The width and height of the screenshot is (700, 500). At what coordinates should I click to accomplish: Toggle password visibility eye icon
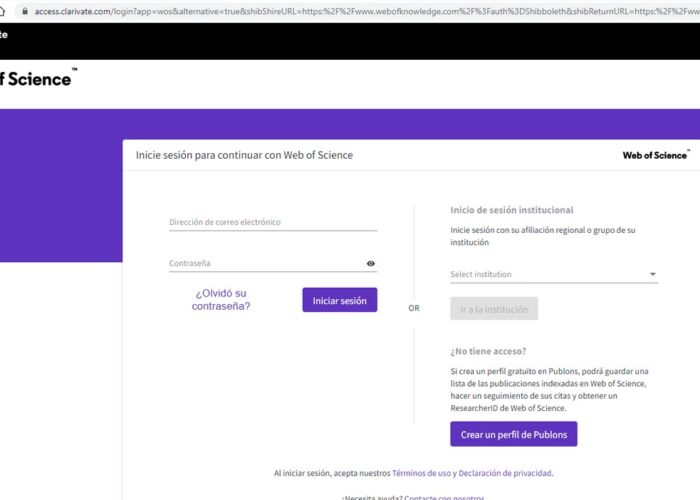click(x=371, y=263)
